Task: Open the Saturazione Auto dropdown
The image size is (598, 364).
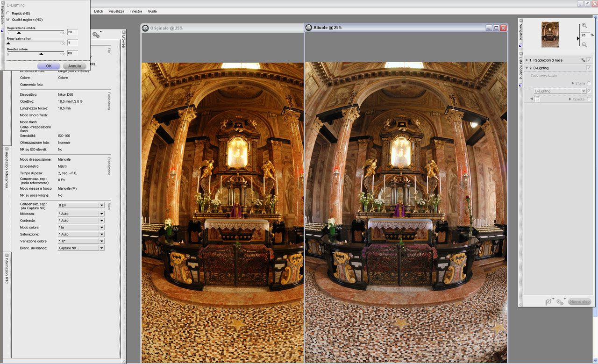Action: point(81,234)
